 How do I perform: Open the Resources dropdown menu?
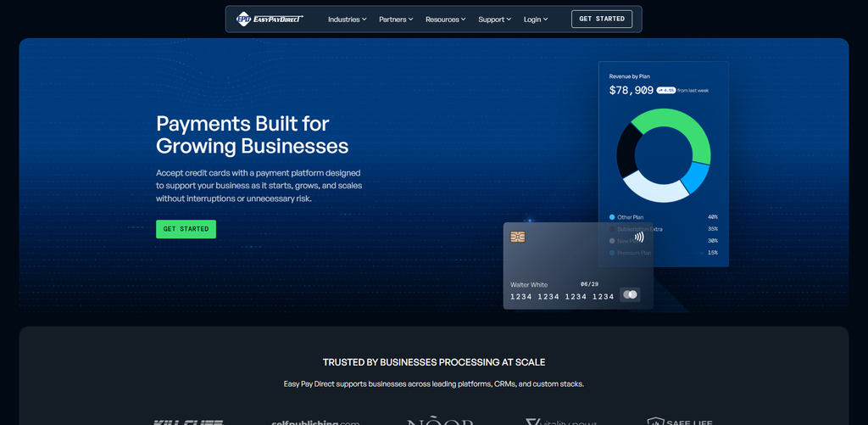point(446,20)
